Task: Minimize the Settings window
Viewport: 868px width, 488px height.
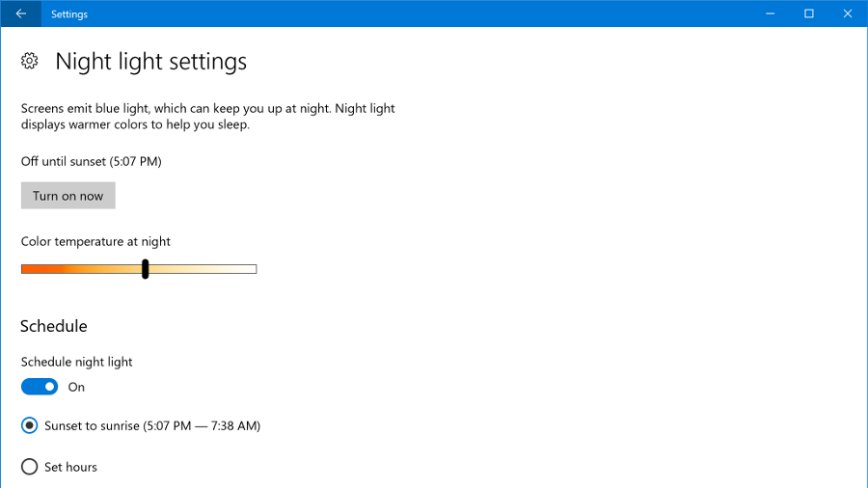Action: tap(770, 14)
